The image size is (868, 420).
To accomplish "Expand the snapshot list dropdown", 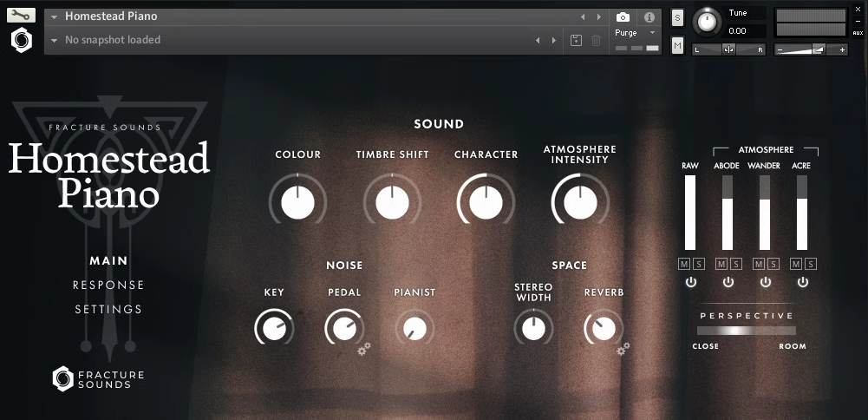I will click(x=55, y=41).
